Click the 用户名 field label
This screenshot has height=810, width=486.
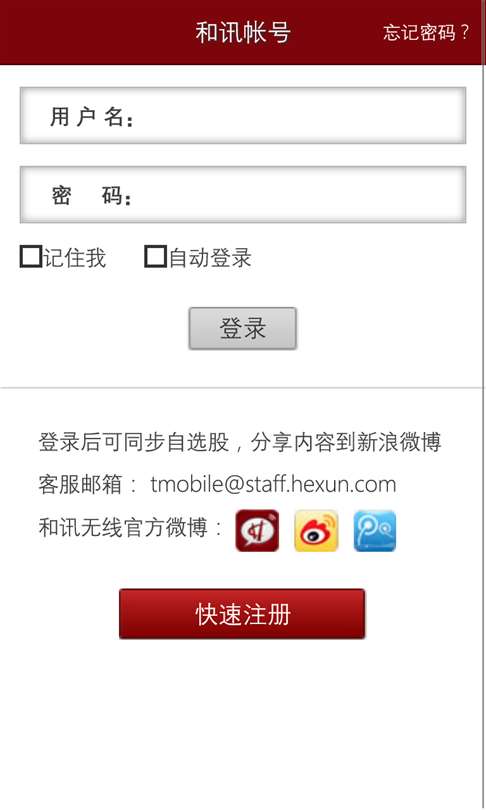[92, 117]
